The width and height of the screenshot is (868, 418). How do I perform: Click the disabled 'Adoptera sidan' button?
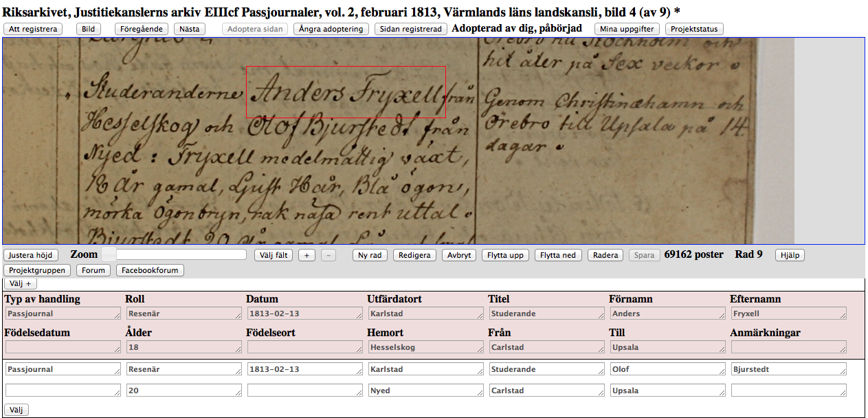coord(254,29)
